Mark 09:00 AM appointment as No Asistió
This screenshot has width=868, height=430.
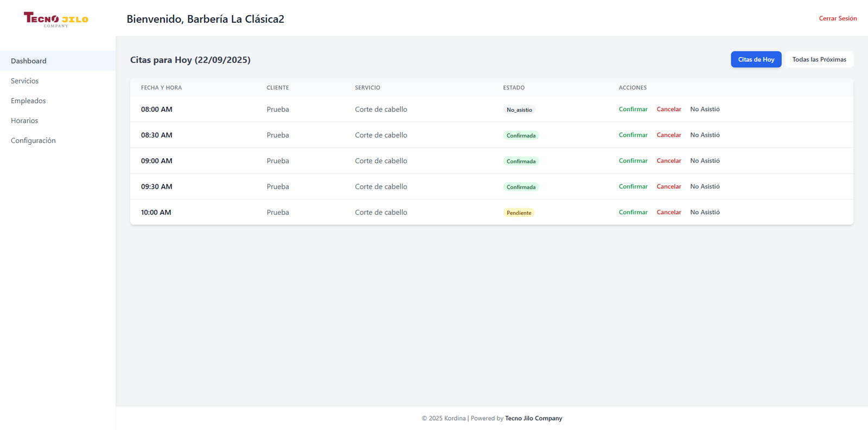click(x=705, y=161)
